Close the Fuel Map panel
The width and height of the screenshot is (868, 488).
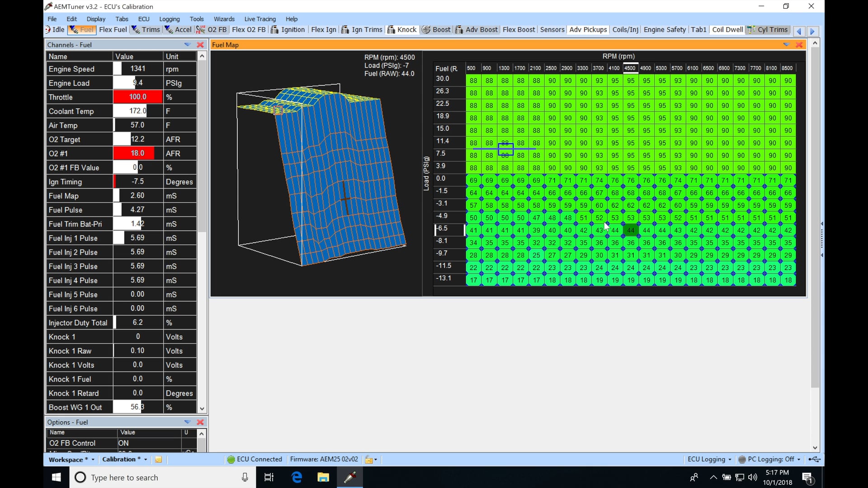click(x=799, y=45)
